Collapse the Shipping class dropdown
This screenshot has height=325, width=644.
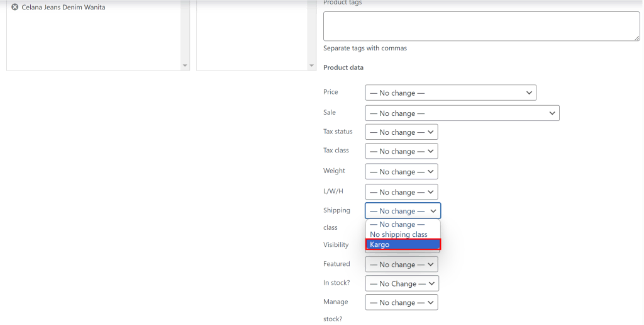click(402, 211)
